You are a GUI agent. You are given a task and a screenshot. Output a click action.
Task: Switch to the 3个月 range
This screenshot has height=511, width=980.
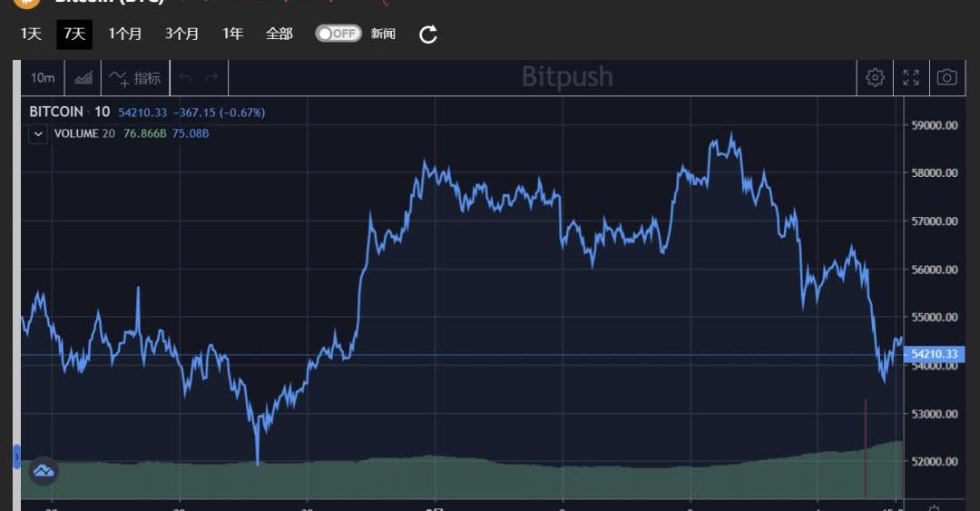pyautogui.click(x=181, y=34)
